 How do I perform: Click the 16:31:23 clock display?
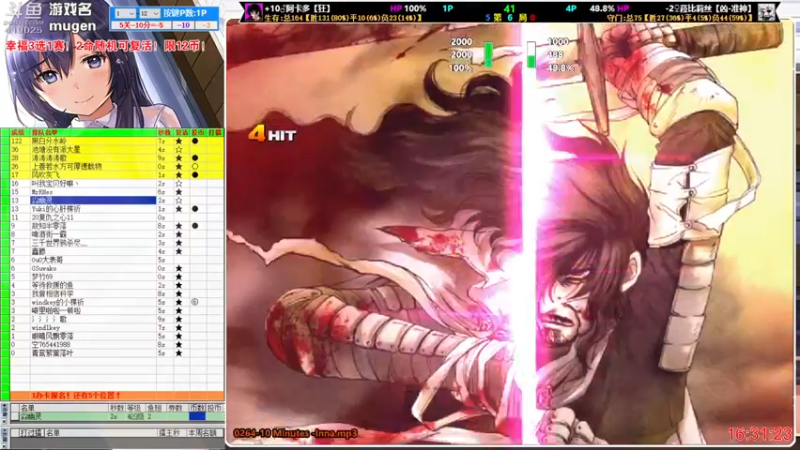click(x=760, y=434)
